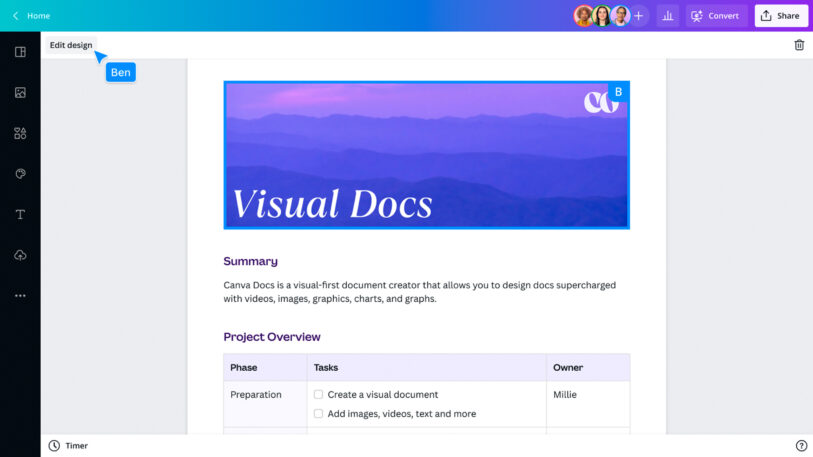The height and width of the screenshot is (457, 813).
Task: Delete element using trash icon
Action: click(799, 45)
